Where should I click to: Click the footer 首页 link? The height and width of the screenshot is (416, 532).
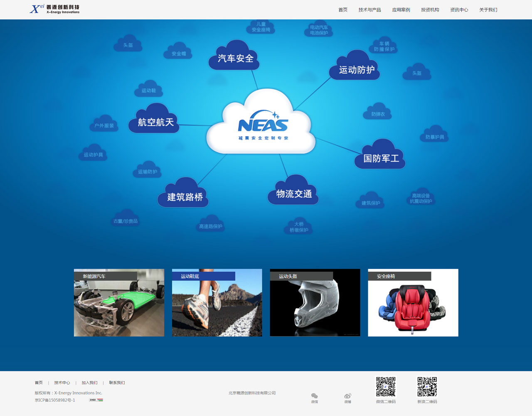click(x=39, y=383)
